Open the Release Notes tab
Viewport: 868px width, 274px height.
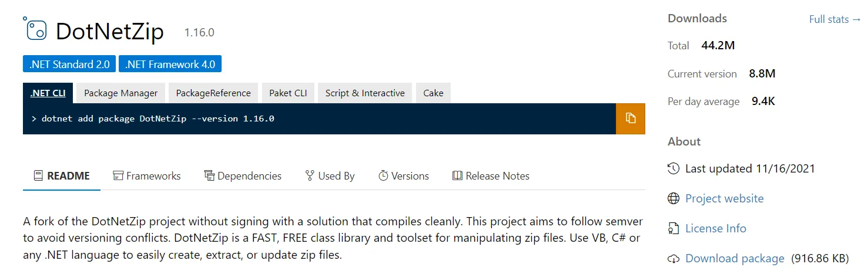(x=491, y=176)
